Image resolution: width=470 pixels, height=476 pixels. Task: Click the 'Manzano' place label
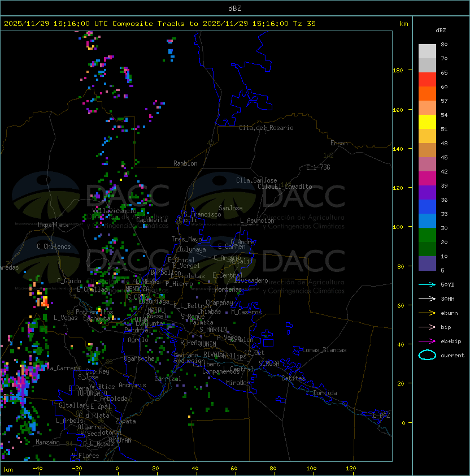[47, 442]
